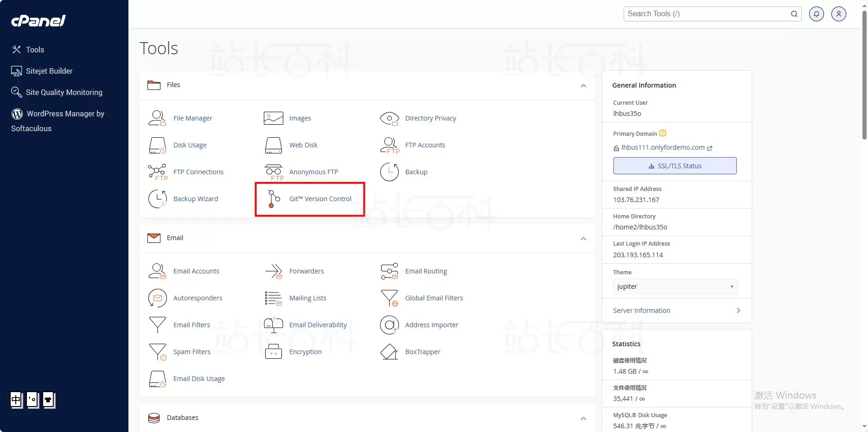Open the Backup Wizard icon
The image size is (868, 432).
157,199
